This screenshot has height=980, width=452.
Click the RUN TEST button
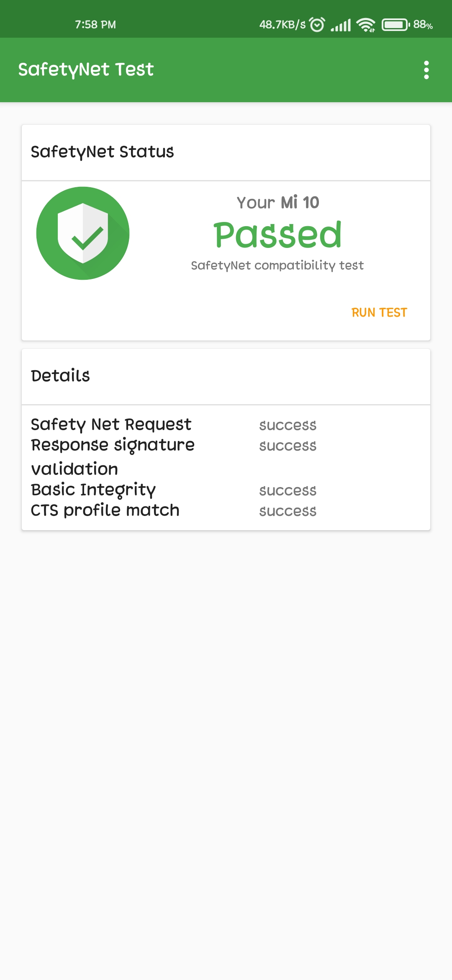tap(379, 312)
